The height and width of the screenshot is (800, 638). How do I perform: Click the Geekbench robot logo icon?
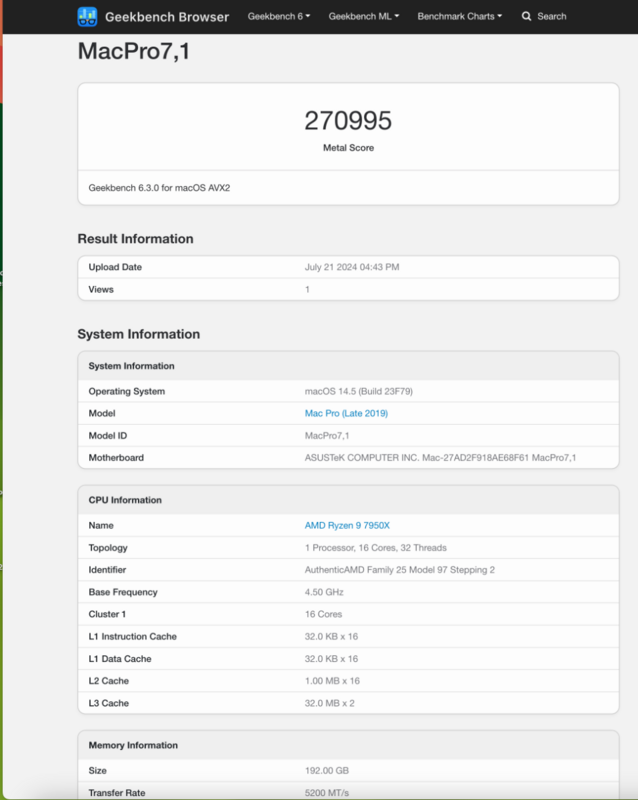87,17
